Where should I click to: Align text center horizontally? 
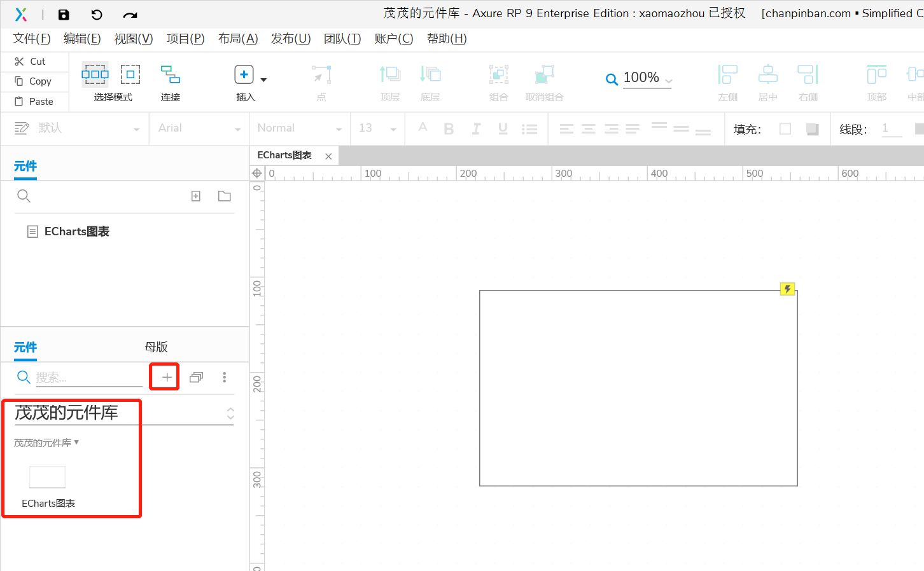point(589,129)
